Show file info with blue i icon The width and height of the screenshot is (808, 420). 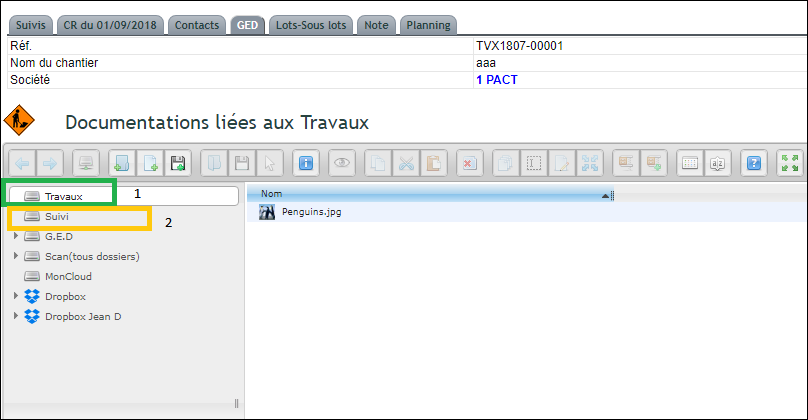coord(306,164)
